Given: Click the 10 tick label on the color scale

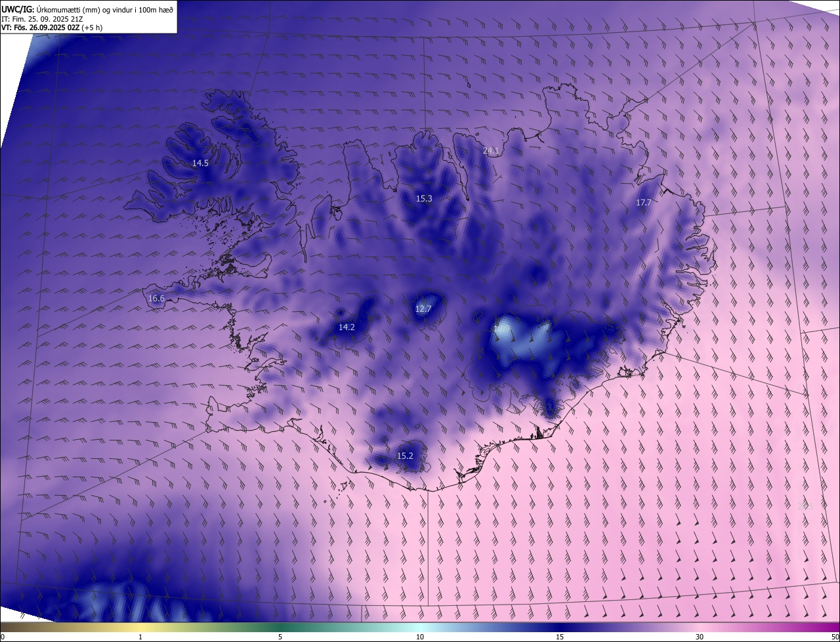Looking at the screenshot, I should (x=420, y=637).
